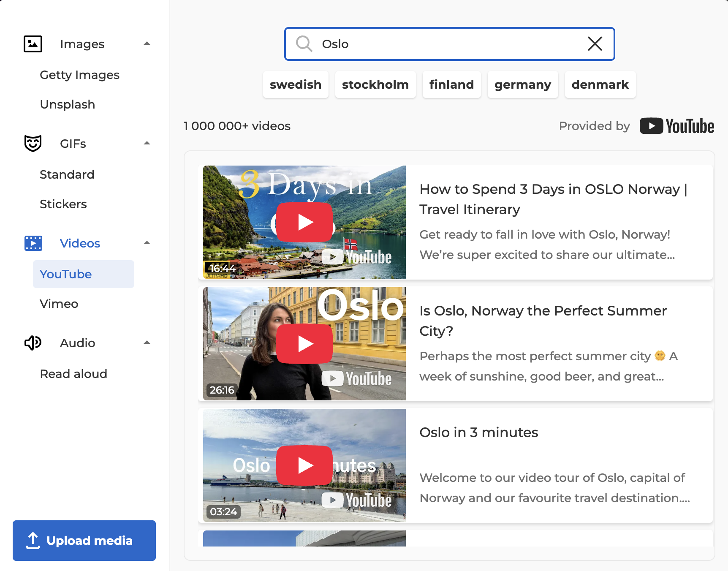The image size is (728, 571).
Task: Click the Images category icon
Action: 33,44
